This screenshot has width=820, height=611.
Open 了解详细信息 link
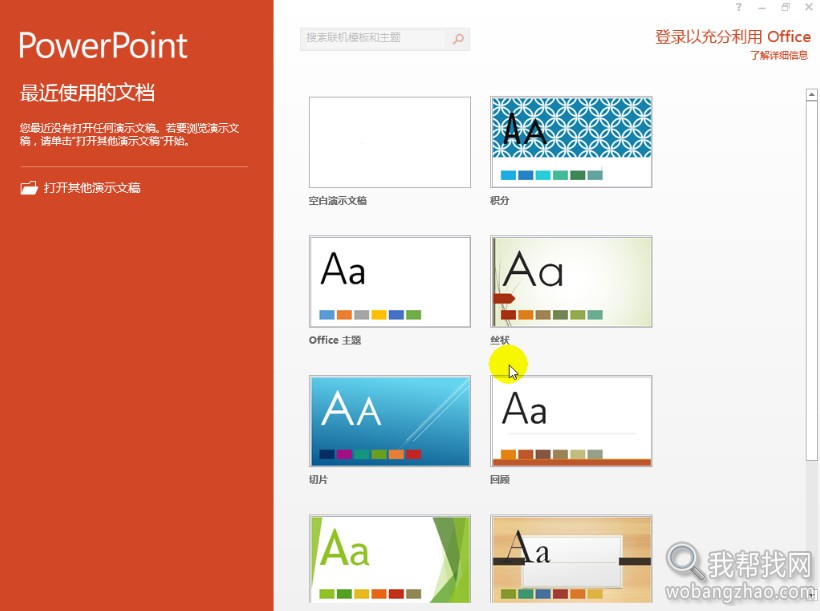coord(779,55)
